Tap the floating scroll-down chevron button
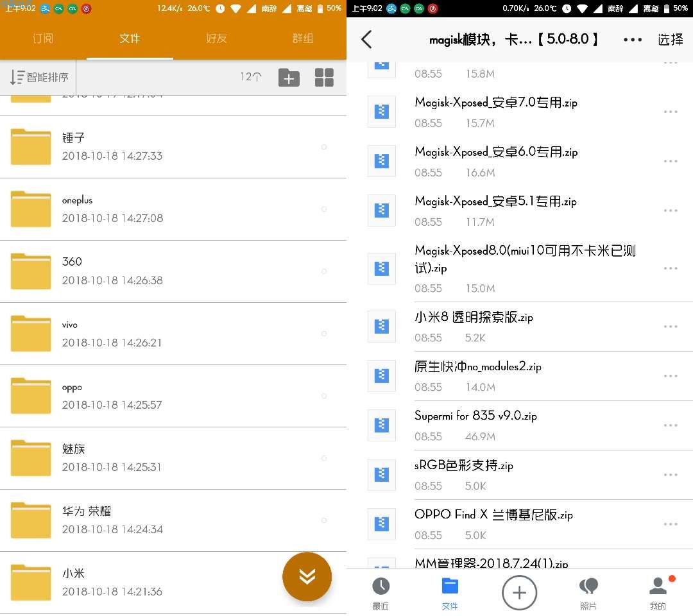Screen dimensions: 693x616 (307, 576)
